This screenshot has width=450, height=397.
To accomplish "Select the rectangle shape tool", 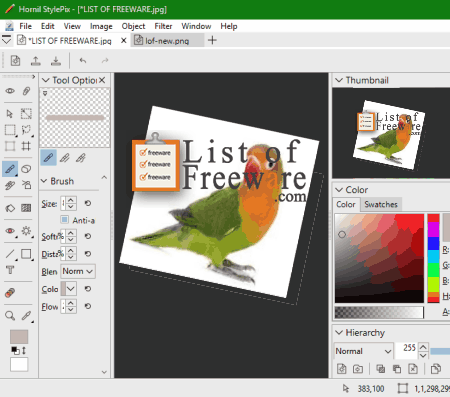I will (x=26, y=254).
